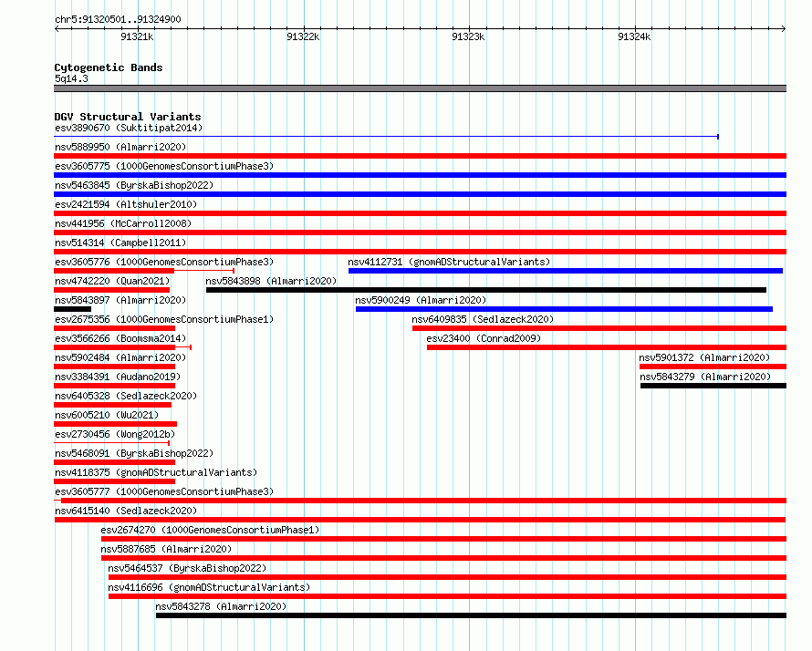Image resolution: width=812 pixels, height=651 pixels.
Task: Click esv2730456 (Wong2012b) variant label
Action: [x=115, y=434]
